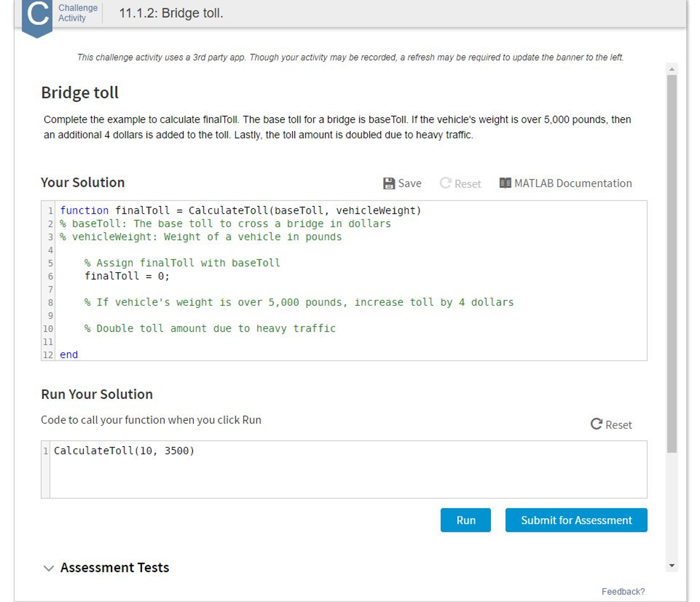Click Save above Your Solution

click(409, 183)
